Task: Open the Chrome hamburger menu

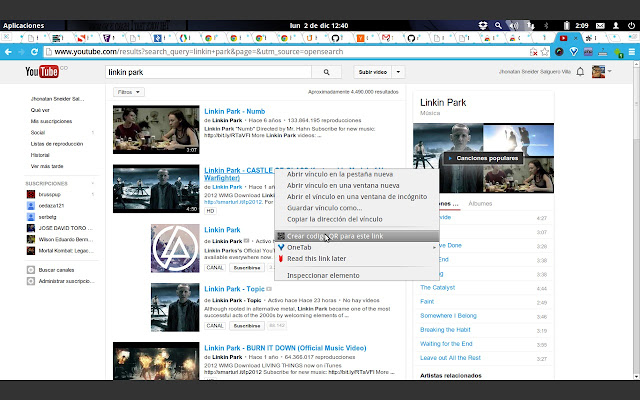Action: tap(631, 52)
